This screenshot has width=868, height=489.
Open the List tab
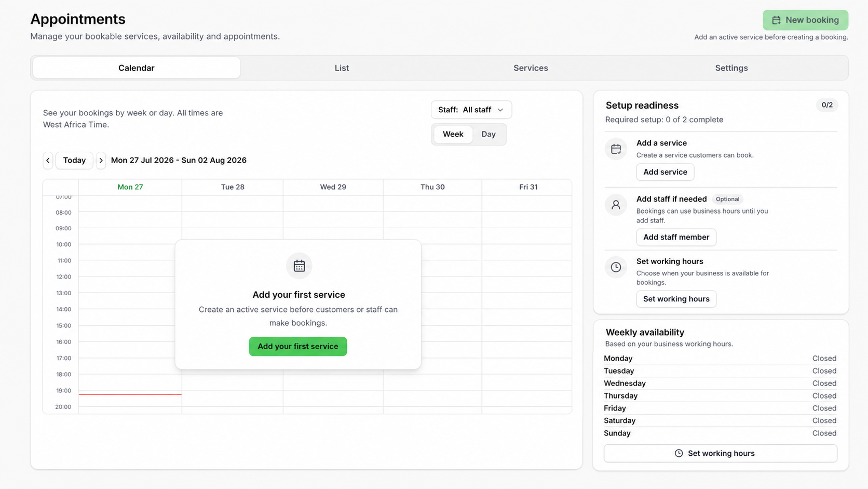click(342, 68)
